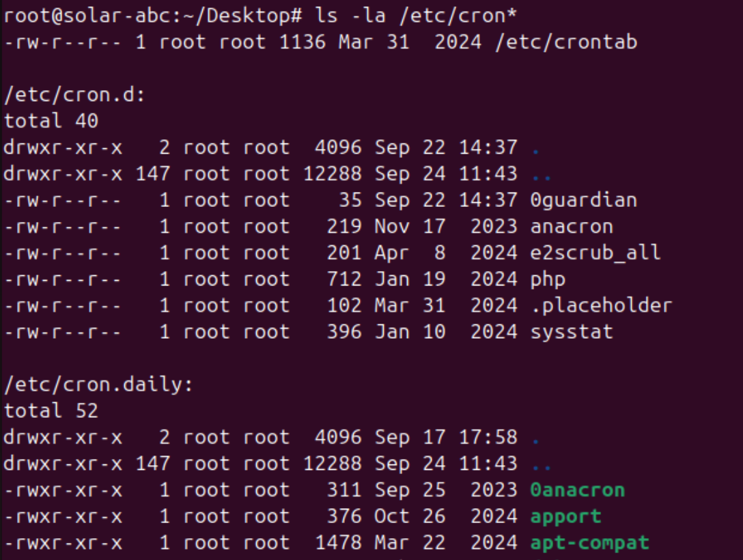Screen dimensions: 743x560
Task: Click the .placeholder file name
Action: click(601, 305)
